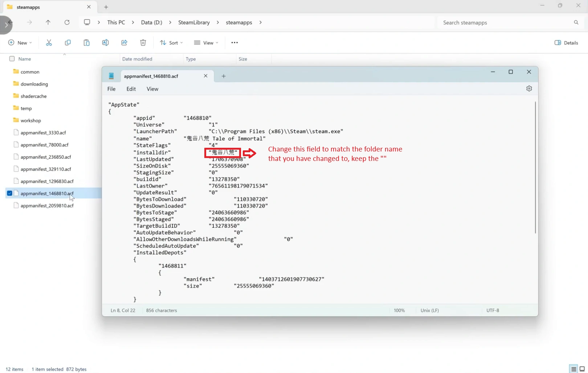Click the UTF-8 encoding indicator
The height and width of the screenshot is (373, 588).
[x=493, y=311]
